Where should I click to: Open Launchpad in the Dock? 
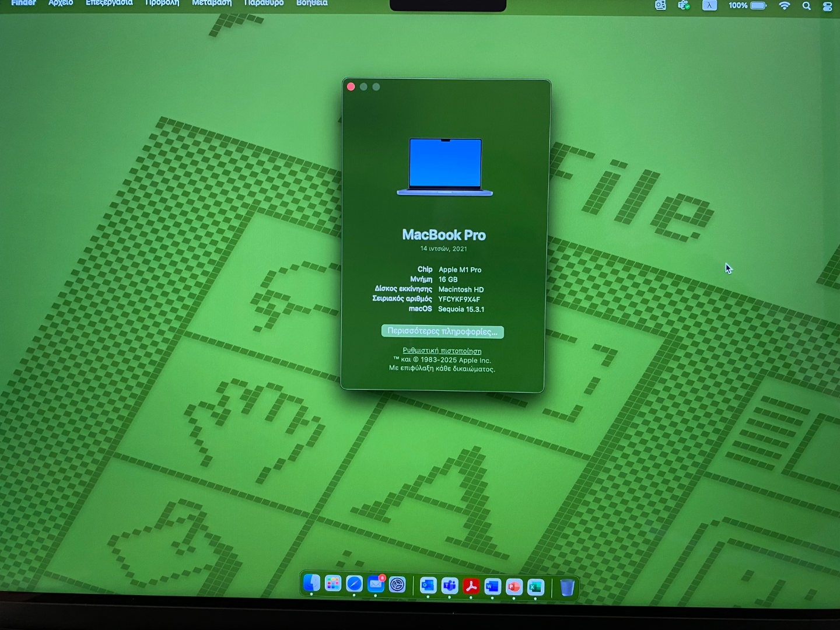point(333,583)
